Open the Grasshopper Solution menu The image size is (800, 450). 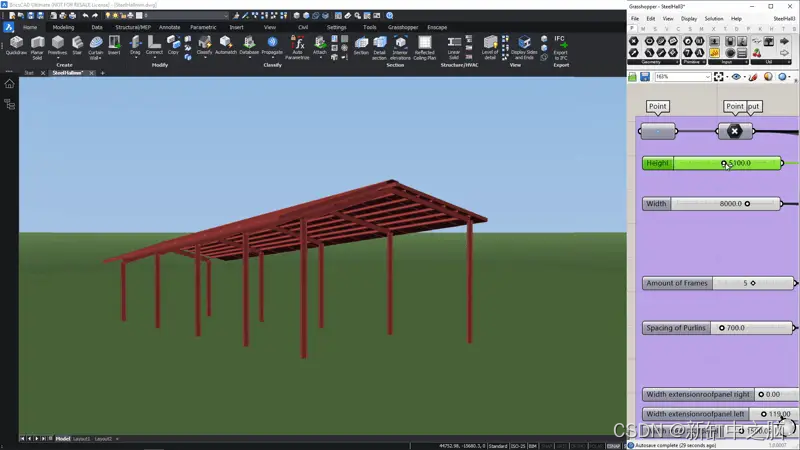pyautogui.click(x=714, y=18)
